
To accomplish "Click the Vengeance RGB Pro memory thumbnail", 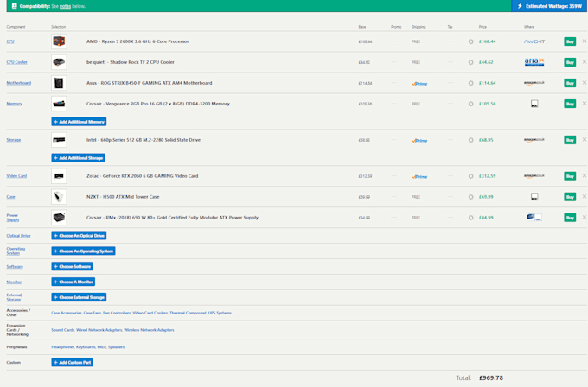I will pos(59,104).
